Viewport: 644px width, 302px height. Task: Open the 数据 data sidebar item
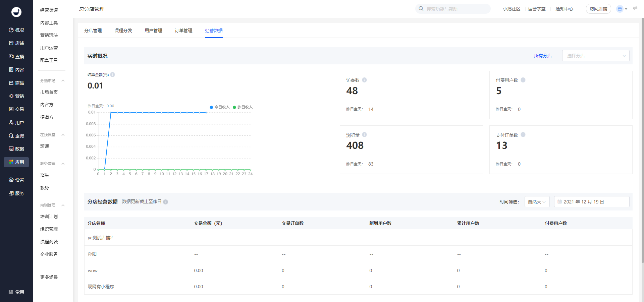click(x=16, y=149)
